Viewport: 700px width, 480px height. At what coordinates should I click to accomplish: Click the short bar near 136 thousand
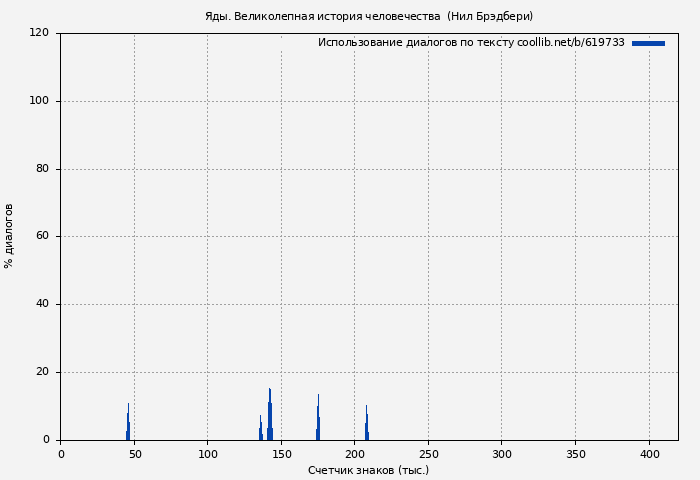tap(260, 430)
